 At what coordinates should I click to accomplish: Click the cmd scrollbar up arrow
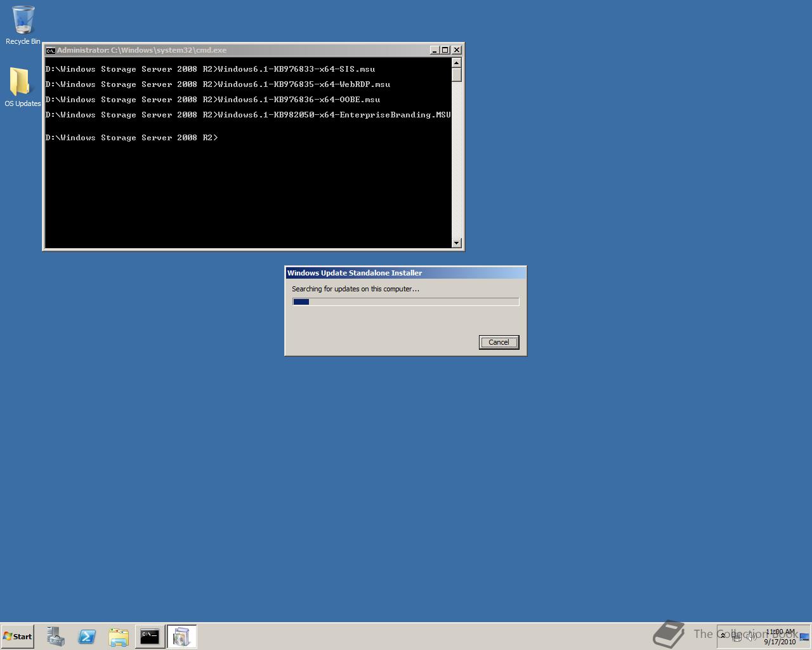tap(457, 62)
